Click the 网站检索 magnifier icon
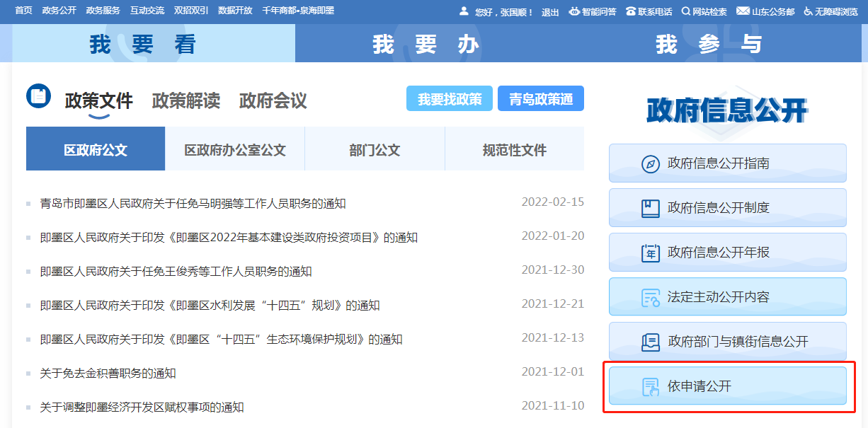 (x=685, y=11)
